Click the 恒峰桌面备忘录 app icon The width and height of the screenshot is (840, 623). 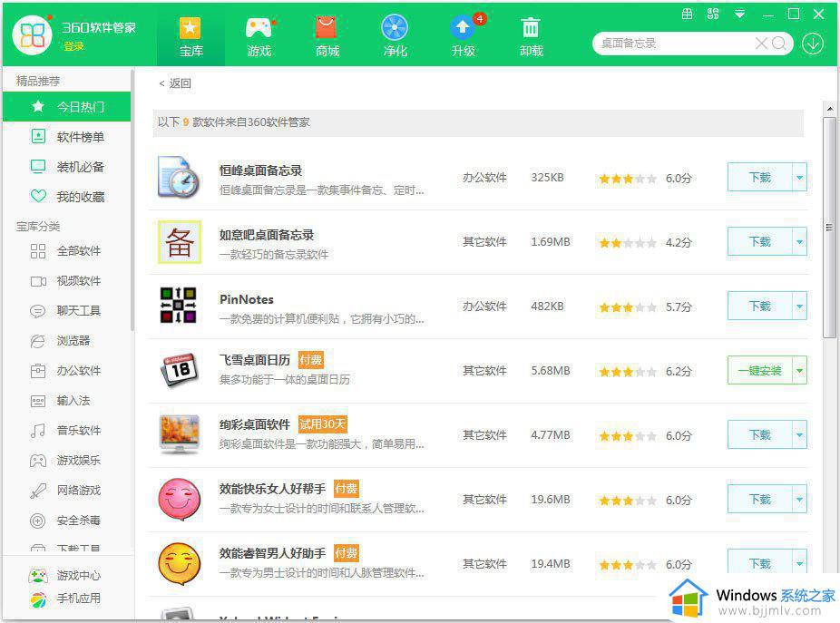[x=179, y=178]
